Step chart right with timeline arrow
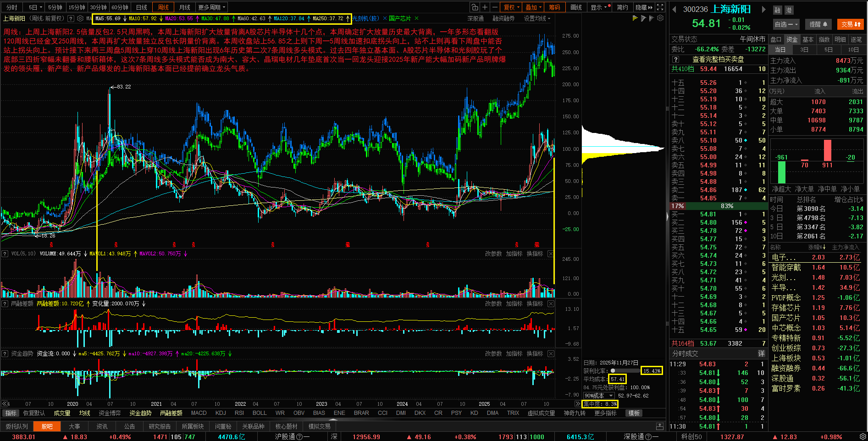868x441 pixels. coord(577,404)
